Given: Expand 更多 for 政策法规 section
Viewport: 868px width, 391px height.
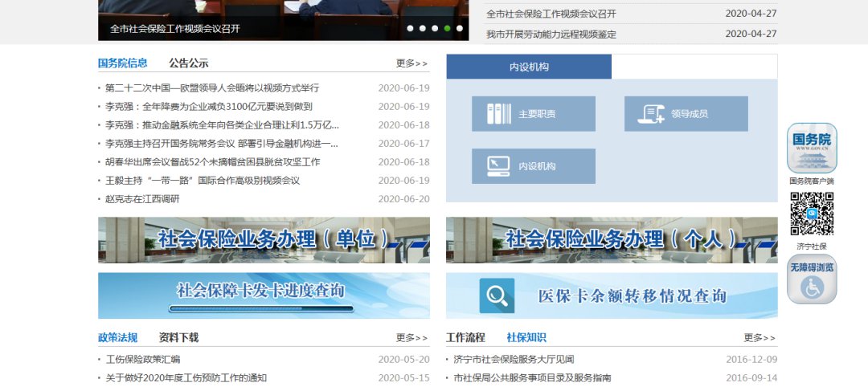Looking at the screenshot, I should click(411, 338).
